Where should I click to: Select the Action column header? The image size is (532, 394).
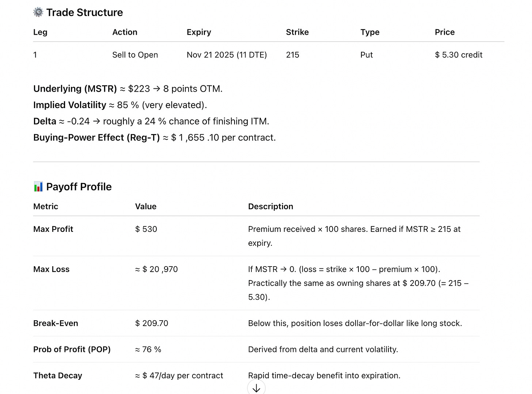(x=125, y=32)
